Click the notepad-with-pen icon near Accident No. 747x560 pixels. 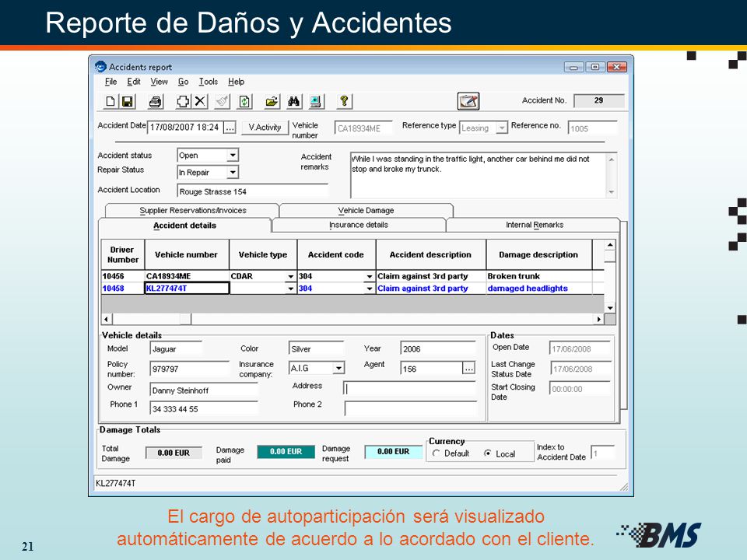[x=468, y=101]
